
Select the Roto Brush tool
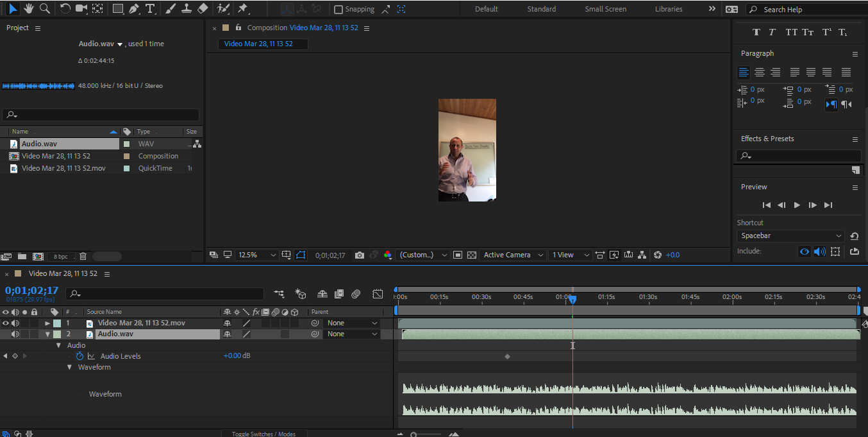click(224, 8)
